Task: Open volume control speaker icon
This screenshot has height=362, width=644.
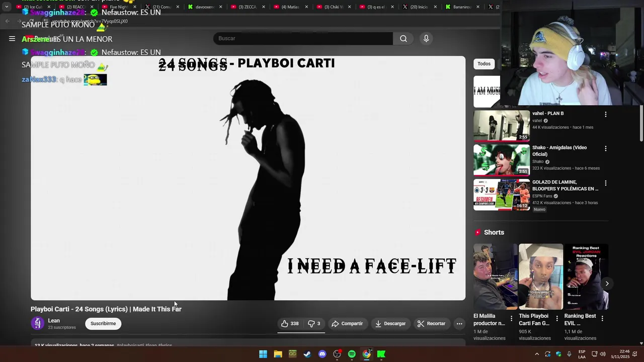Action: click(x=603, y=354)
